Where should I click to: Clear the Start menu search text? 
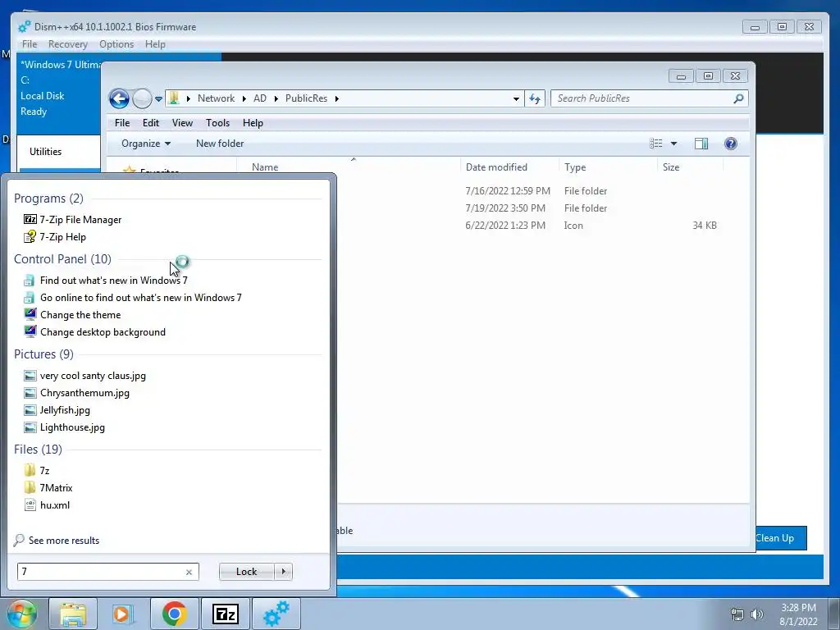click(189, 572)
